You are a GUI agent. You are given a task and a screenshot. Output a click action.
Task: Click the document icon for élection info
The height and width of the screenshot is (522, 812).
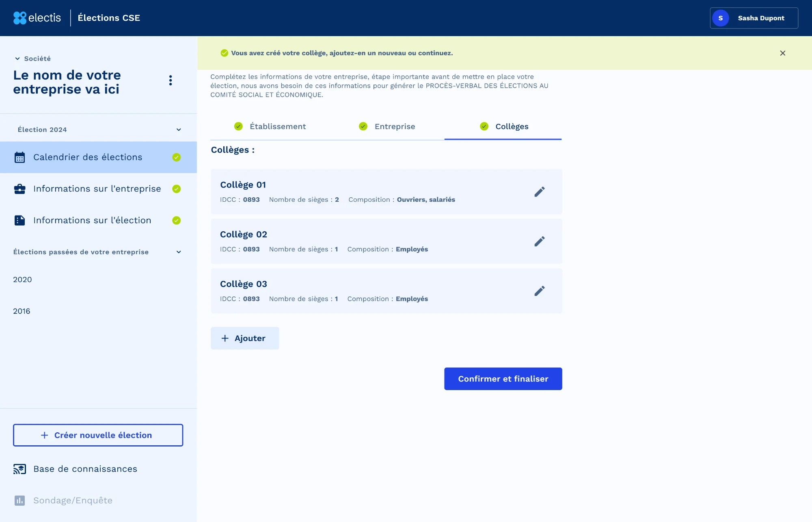pos(19,220)
